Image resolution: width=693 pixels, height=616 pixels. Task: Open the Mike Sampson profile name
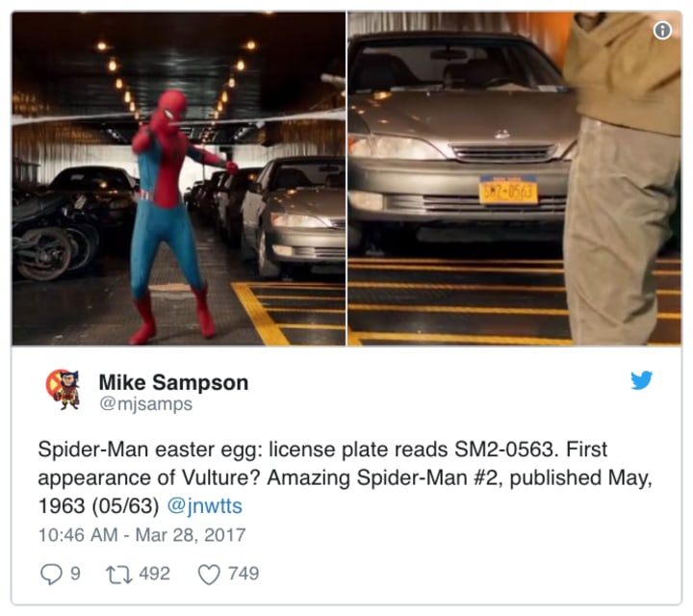point(173,382)
